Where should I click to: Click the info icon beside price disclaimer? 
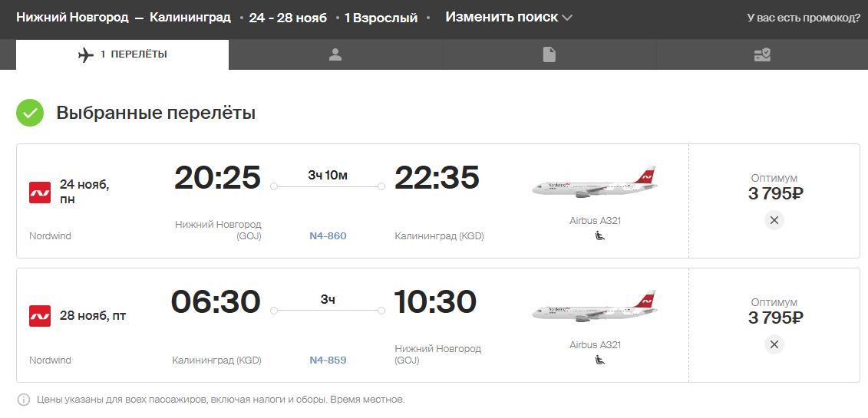pyautogui.click(x=24, y=399)
